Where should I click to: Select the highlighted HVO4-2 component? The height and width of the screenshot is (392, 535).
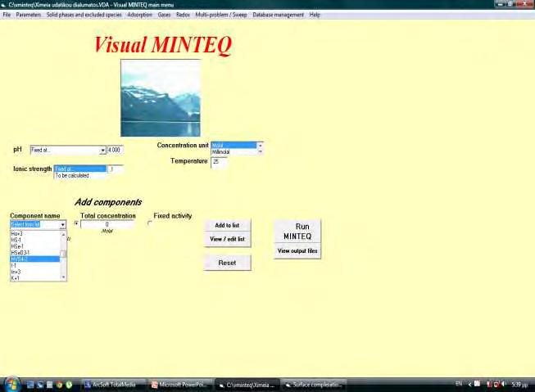pos(35,259)
